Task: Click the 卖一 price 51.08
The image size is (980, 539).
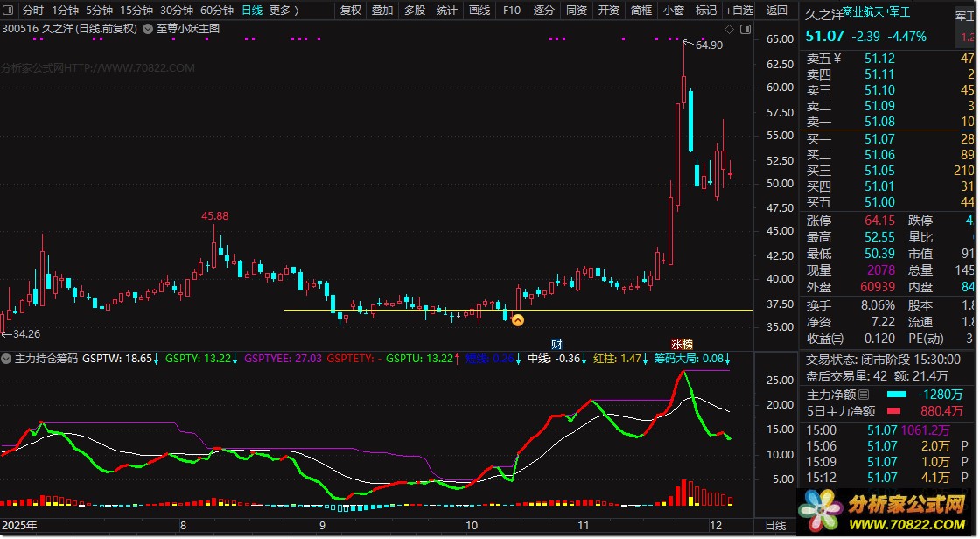Action: [x=880, y=122]
